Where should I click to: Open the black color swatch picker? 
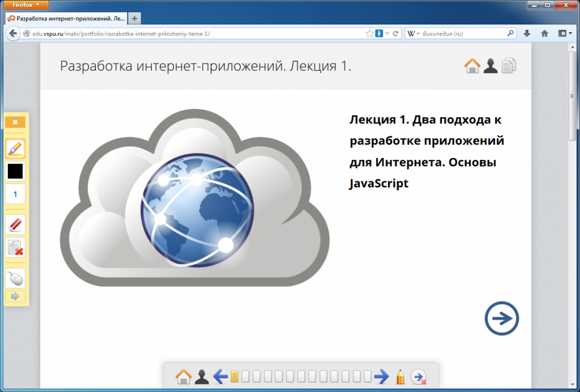(15, 171)
